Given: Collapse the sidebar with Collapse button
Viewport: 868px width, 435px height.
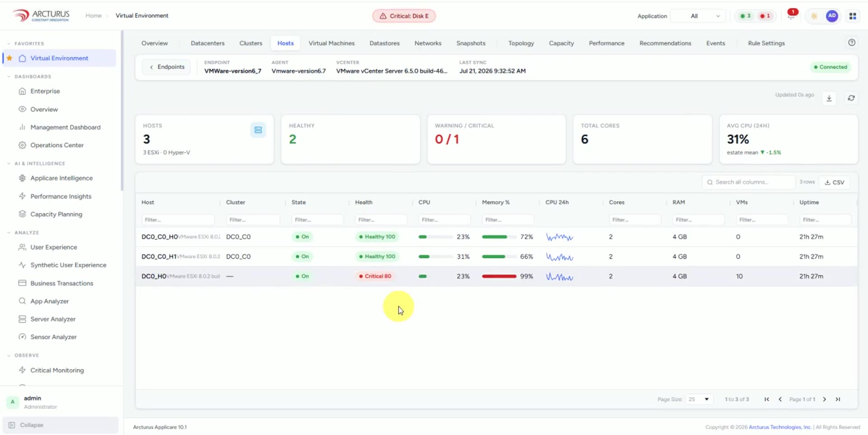Looking at the screenshot, I should pyautogui.click(x=61, y=425).
